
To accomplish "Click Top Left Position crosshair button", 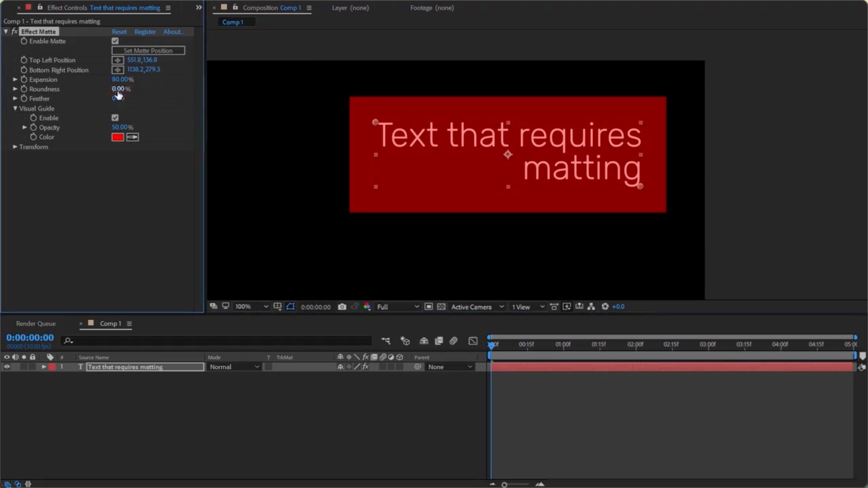I will pyautogui.click(x=118, y=60).
